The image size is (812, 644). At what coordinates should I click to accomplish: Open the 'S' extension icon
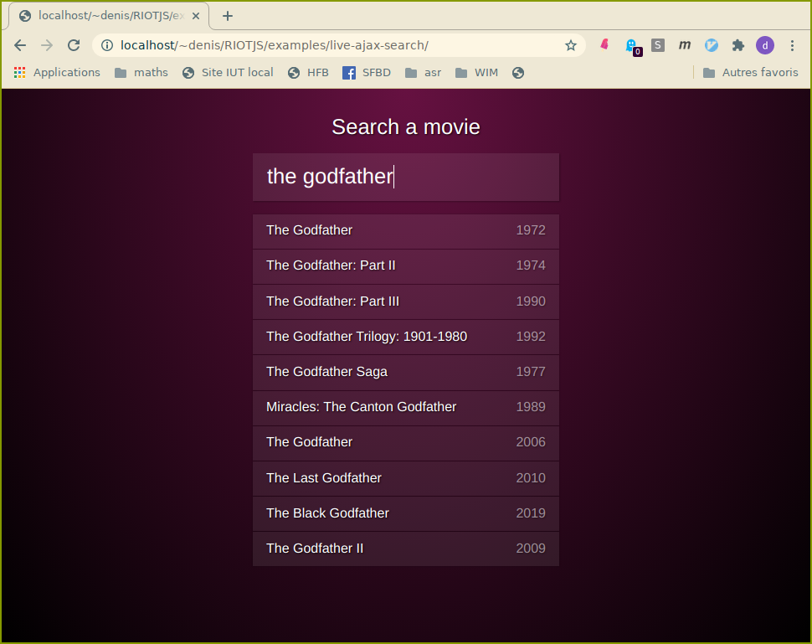pyautogui.click(x=658, y=45)
